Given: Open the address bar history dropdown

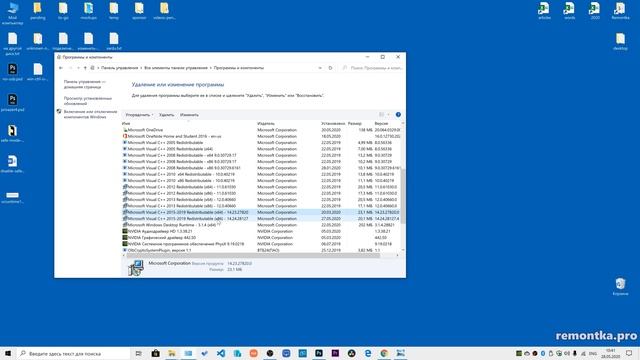Looking at the screenshot, I should pyautogui.click(x=320, y=68).
